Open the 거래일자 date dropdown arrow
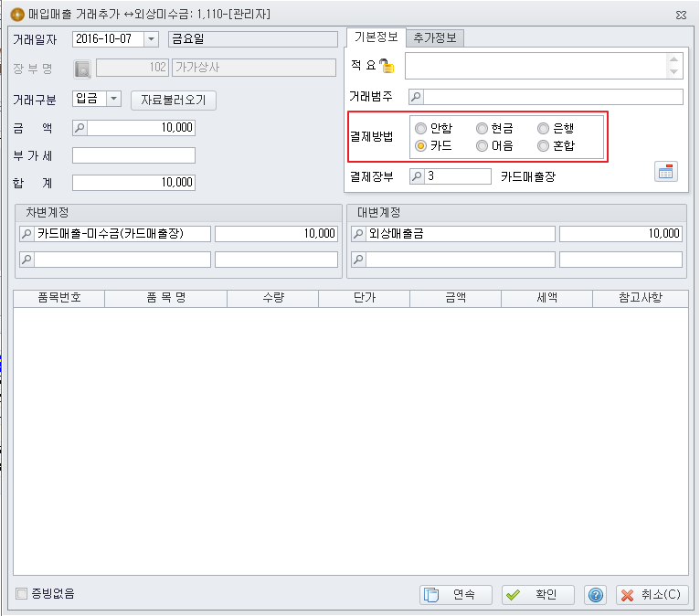This screenshot has width=700, height=616. point(152,39)
